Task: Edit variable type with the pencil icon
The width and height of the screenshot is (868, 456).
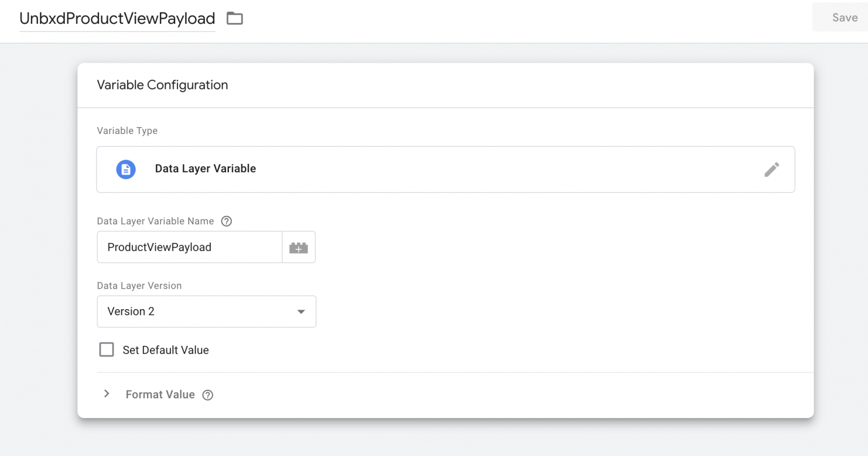Action: (x=771, y=170)
